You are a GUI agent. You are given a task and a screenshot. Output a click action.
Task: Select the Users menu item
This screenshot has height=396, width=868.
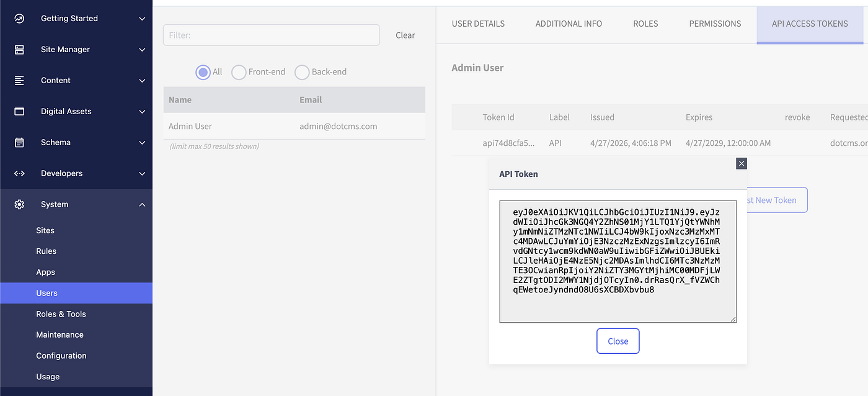click(76, 293)
